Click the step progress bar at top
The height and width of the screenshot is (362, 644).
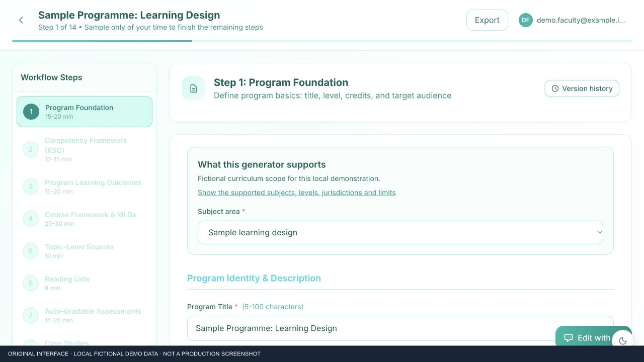tap(322, 41)
